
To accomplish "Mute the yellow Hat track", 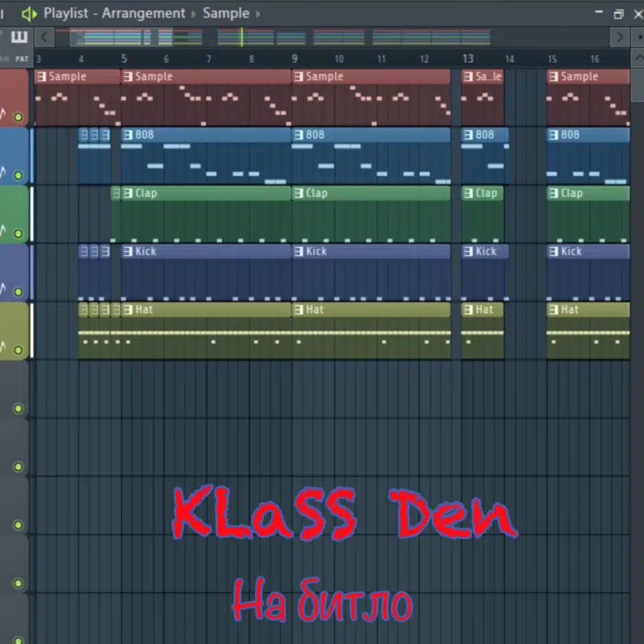I will [18, 350].
